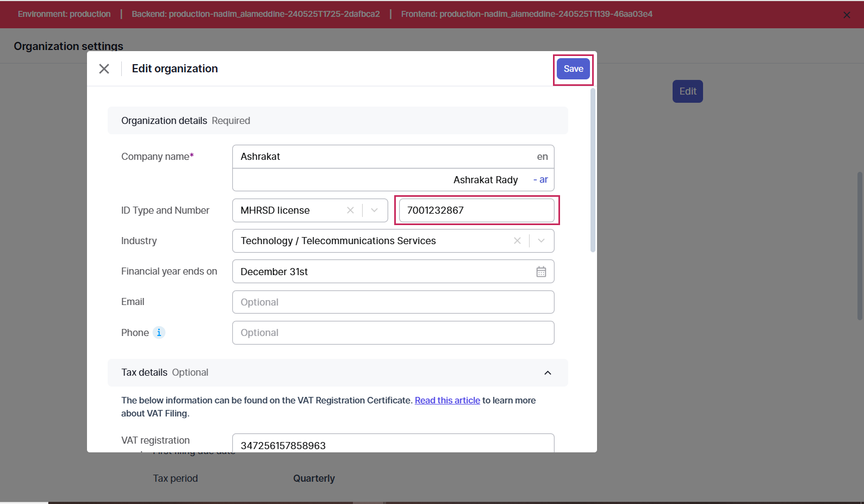Viewport: 864px width, 504px height.
Task: Select the MHRSD license combo box
Action: pos(310,210)
